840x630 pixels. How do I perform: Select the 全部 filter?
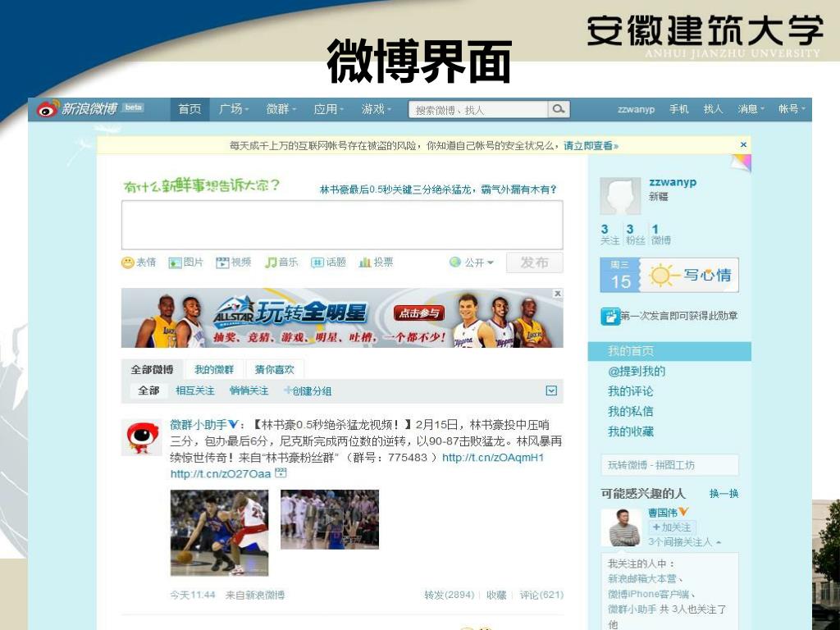(148, 390)
